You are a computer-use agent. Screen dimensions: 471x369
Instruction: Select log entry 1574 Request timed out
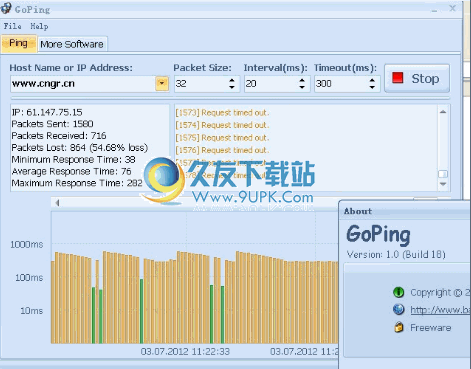click(222, 125)
